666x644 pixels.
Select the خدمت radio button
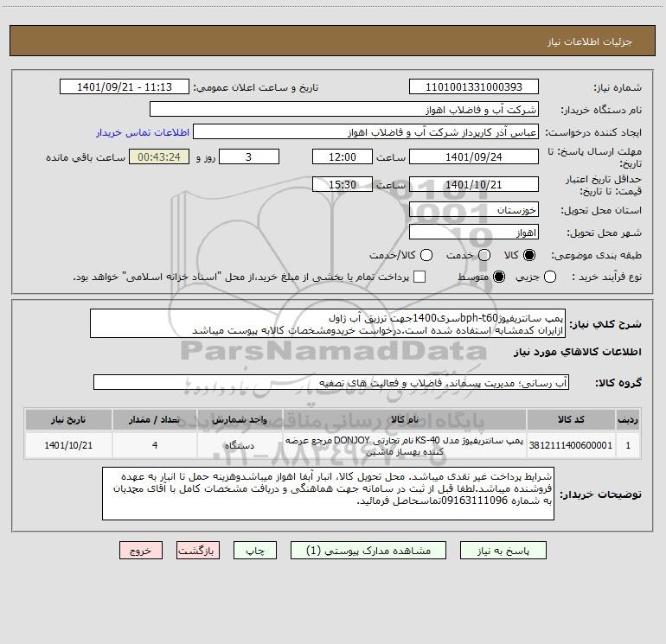[x=484, y=255]
